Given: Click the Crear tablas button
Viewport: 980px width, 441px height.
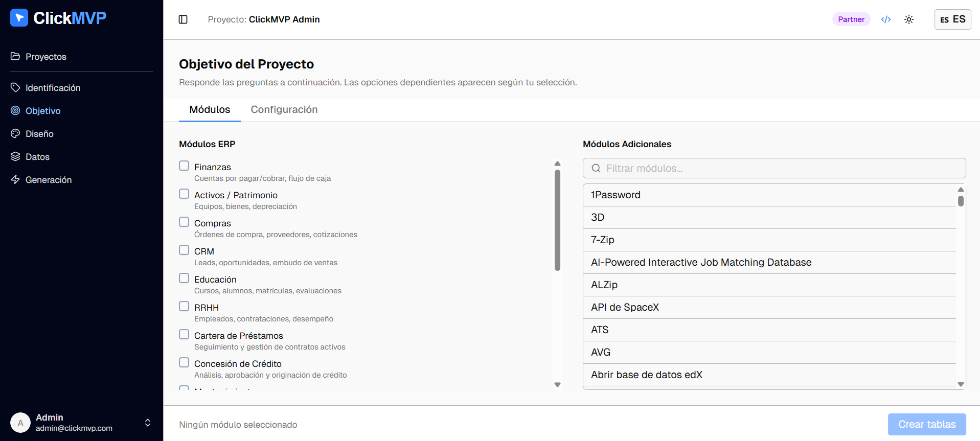Looking at the screenshot, I should pyautogui.click(x=927, y=424).
